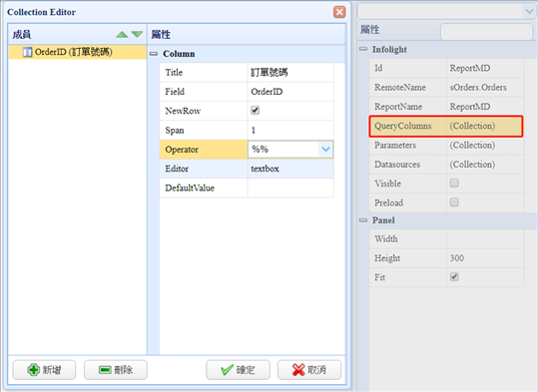This screenshot has height=392, width=538.
Task: Close the Collection Editor dialog
Action: 339,12
